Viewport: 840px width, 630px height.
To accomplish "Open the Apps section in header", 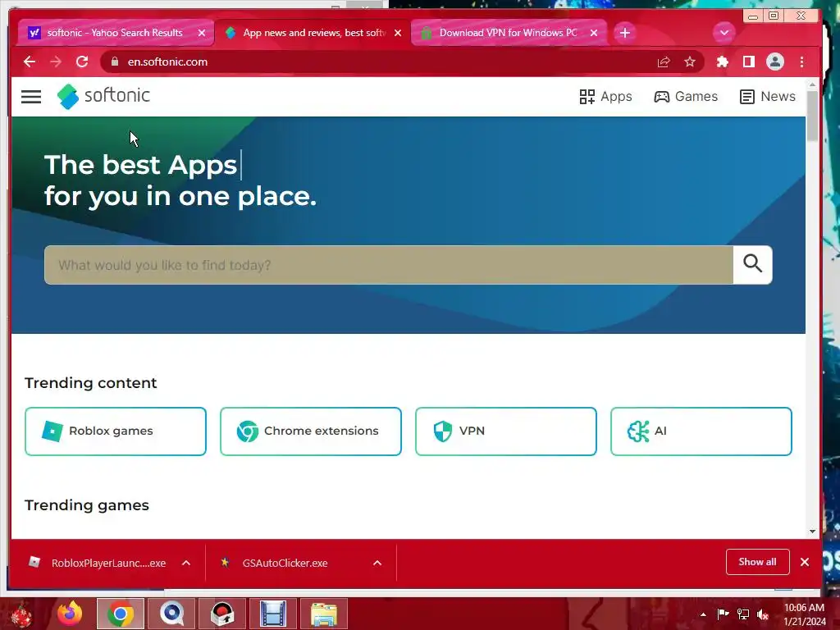I will [x=606, y=97].
